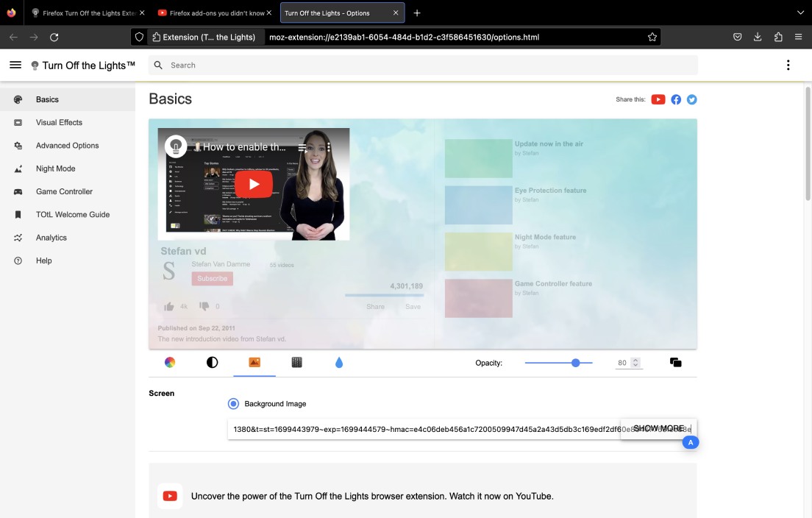Open the hamburger navigation menu in options header
812x518 pixels.
[x=15, y=65]
